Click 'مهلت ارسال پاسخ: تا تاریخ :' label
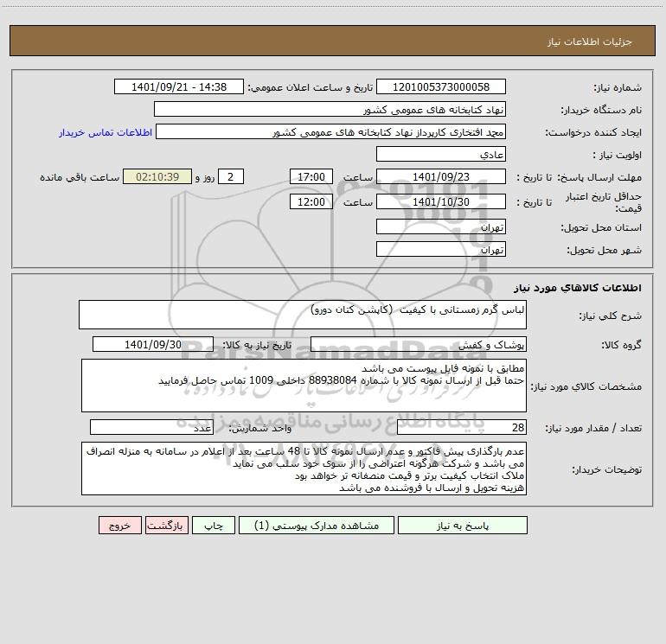 tap(579, 177)
